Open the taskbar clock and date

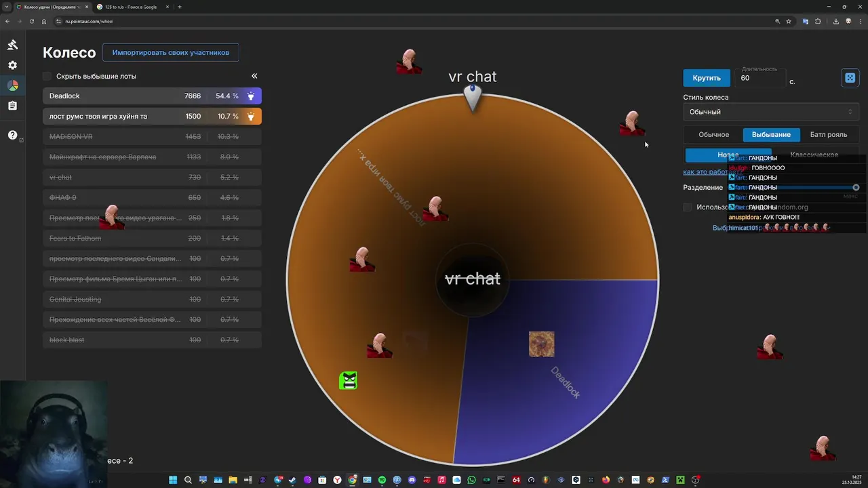[x=852, y=480]
